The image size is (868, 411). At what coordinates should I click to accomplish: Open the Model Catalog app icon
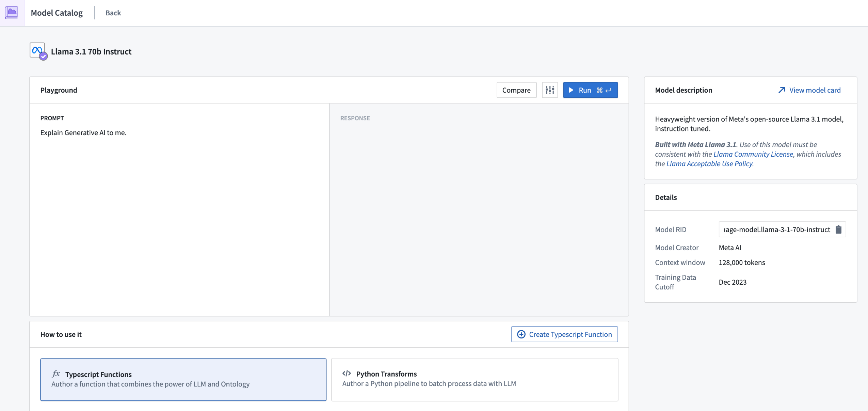[12, 13]
